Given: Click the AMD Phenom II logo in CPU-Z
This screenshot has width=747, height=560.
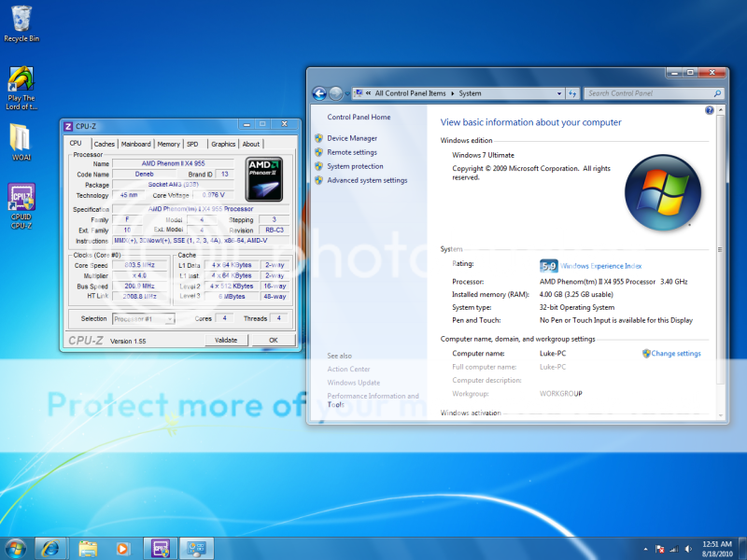Looking at the screenshot, I should tap(264, 179).
